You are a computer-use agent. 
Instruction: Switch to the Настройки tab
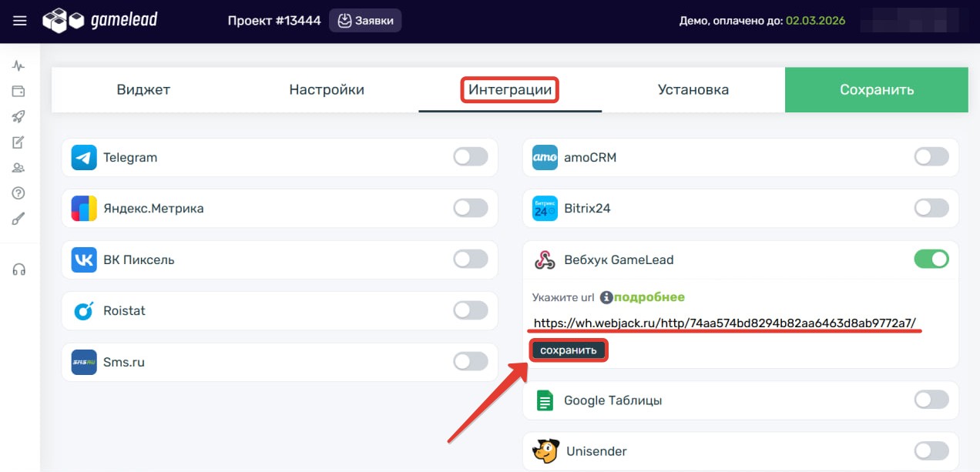click(327, 89)
